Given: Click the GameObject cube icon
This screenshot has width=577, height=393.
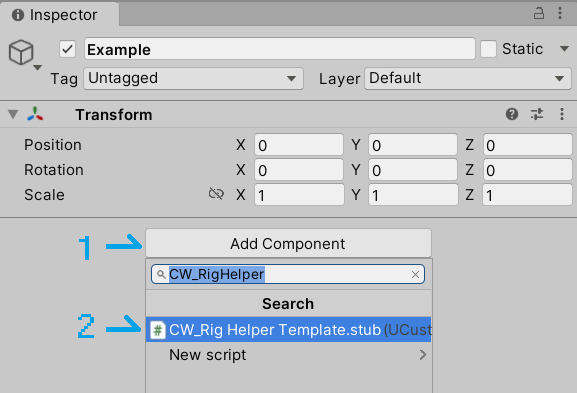Looking at the screenshot, I should coord(21,52).
